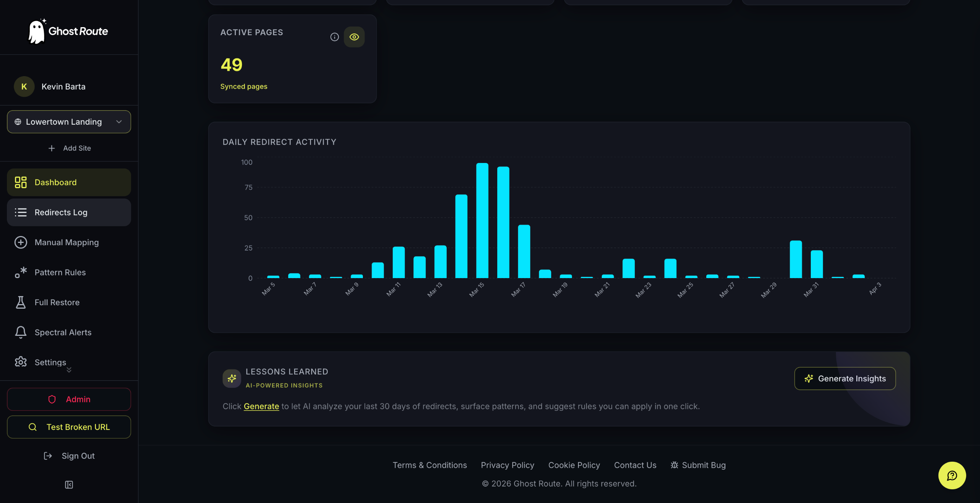This screenshot has height=503, width=980.
Task: Click the Ghost Route logo icon
Action: 37,31
